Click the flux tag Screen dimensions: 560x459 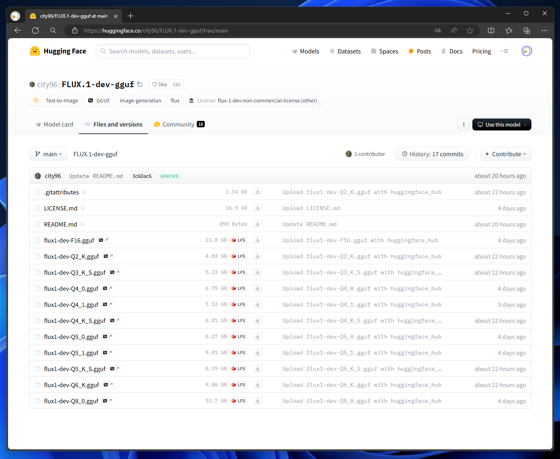(175, 101)
